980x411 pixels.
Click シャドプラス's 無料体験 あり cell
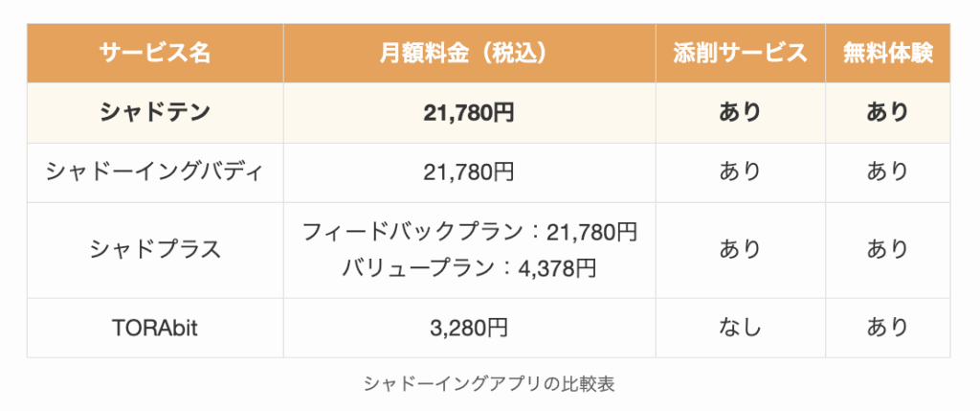887,250
